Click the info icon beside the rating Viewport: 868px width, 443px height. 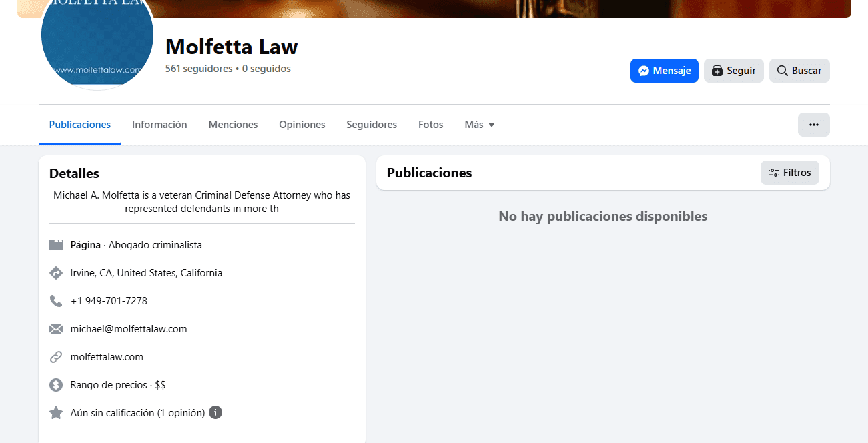coord(215,412)
